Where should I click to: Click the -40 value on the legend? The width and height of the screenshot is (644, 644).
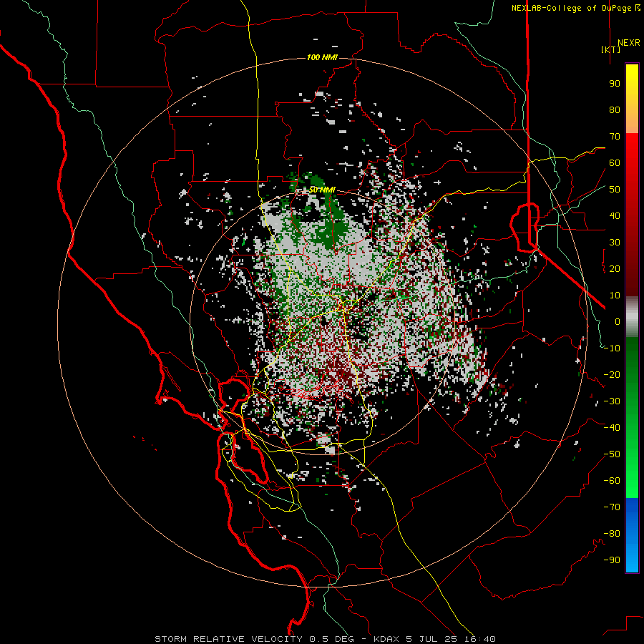click(x=612, y=428)
